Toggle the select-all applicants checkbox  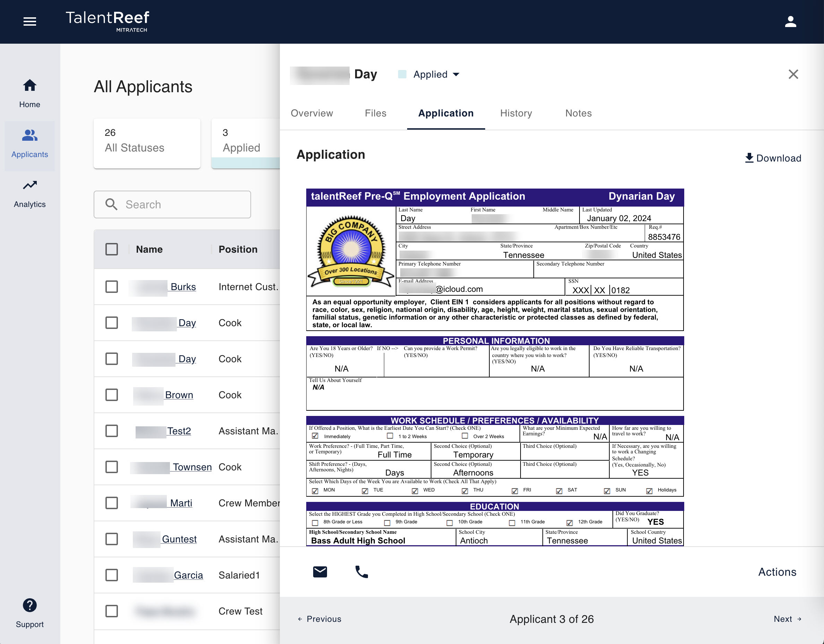pos(112,249)
